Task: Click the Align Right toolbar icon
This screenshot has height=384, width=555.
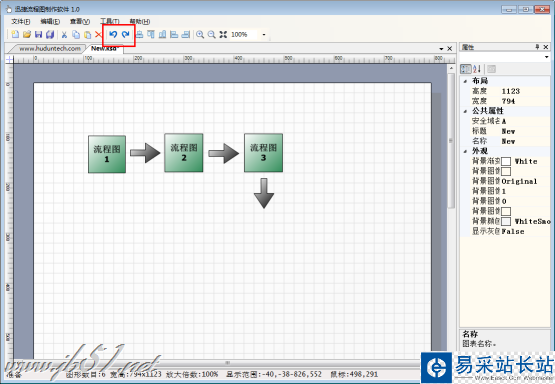Action: 185,34
